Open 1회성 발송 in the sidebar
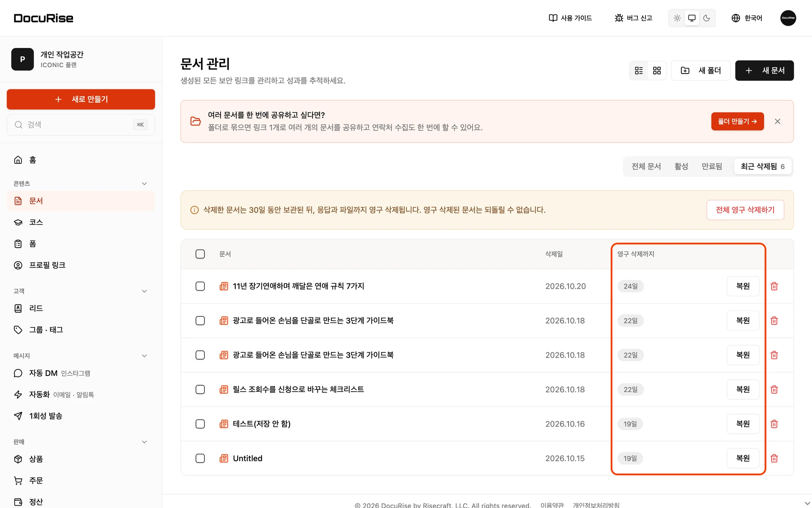812x508 pixels. pos(81,416)
